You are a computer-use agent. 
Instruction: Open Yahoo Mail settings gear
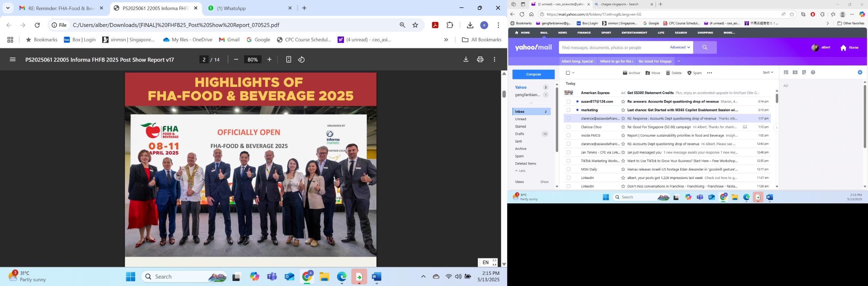[x=860, y=72]
